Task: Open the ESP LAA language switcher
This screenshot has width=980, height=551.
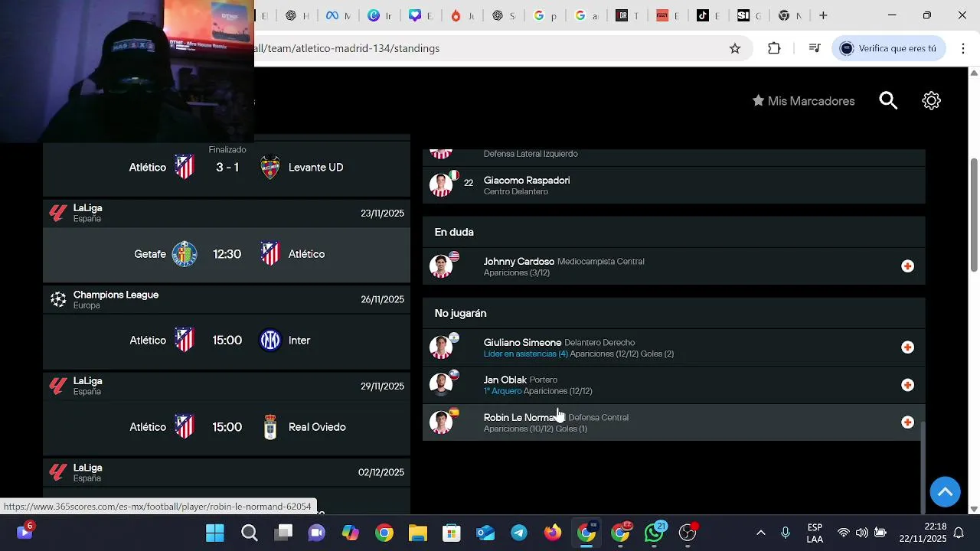Action: 815,533
